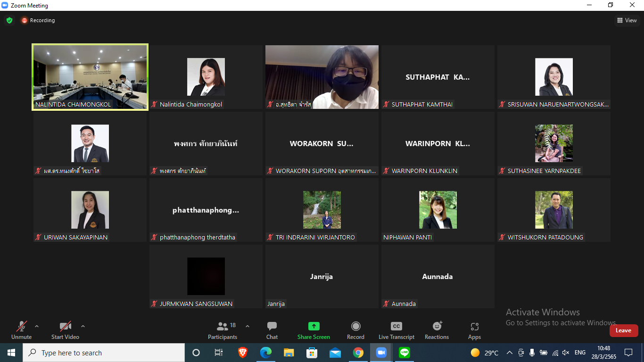Screen dimensions: 644x362
Task: Click the green encryption shield icon
Action: (x=9, y=20)
